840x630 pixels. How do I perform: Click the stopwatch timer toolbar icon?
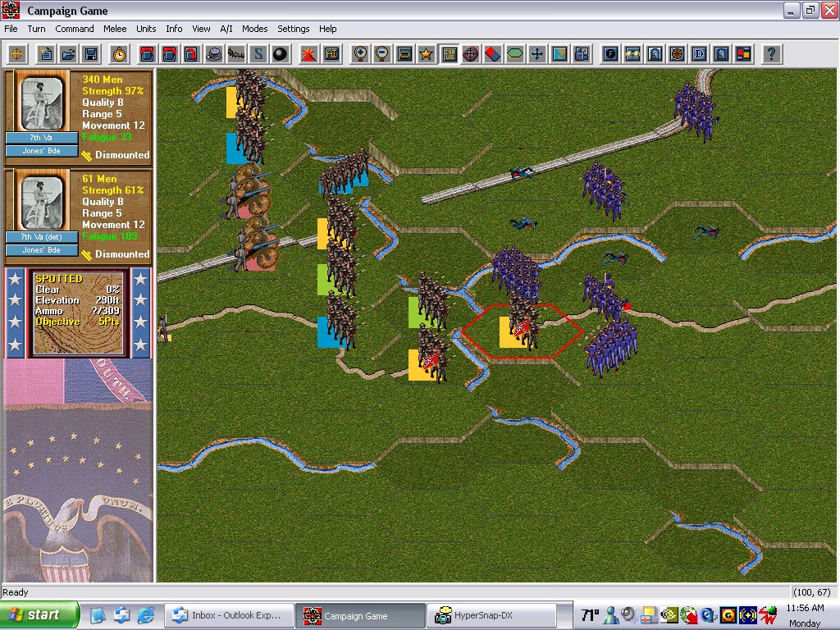tap(119, 54)
